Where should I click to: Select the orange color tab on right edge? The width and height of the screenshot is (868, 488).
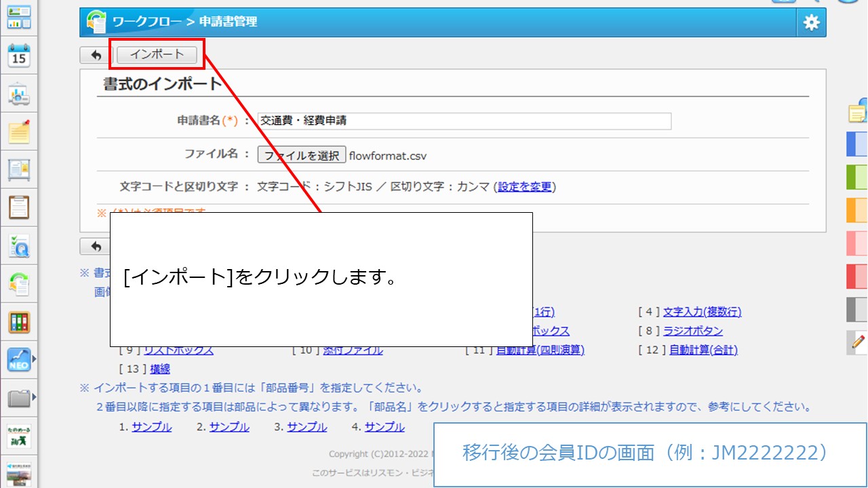[x=857, y=210]
